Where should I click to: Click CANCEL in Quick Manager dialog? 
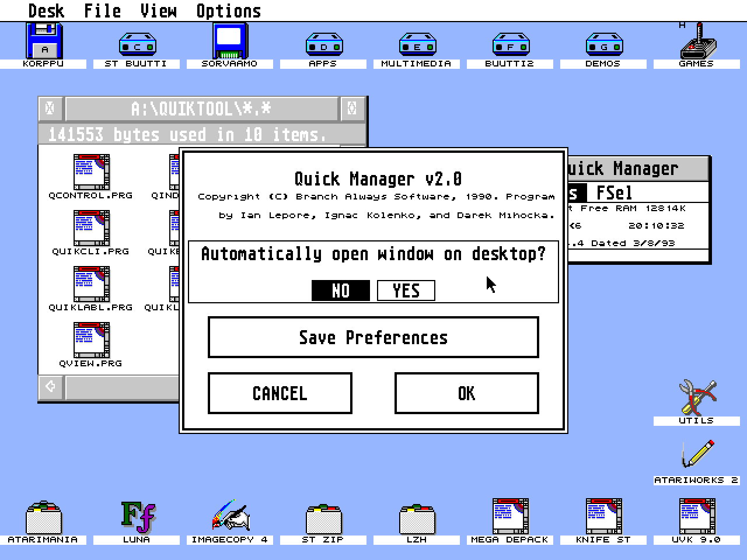pyautogui.click(x=280, y=393)
